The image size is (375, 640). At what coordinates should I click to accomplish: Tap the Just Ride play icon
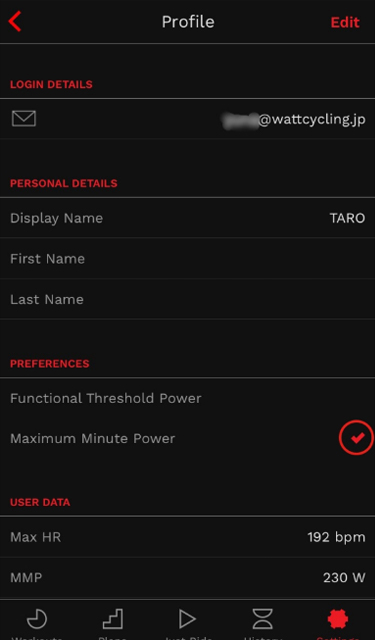pyautogui.click(x=187, y=619)
